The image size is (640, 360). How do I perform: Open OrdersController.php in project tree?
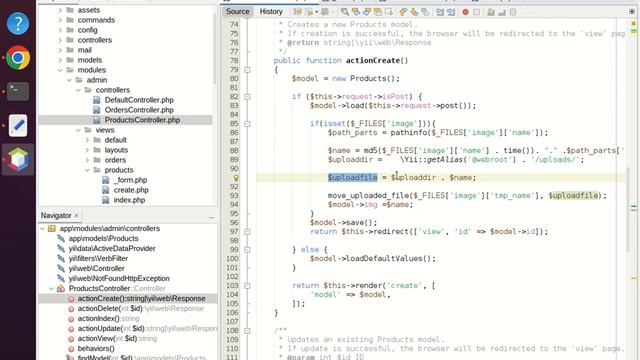click(x=139, y=110)
